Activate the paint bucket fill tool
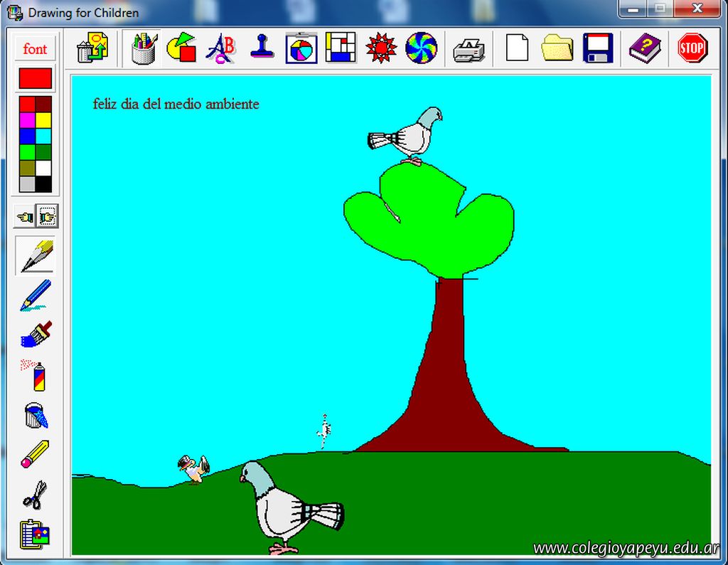The height and width of the screenshot is (565, 728). (x=36, y=414)
